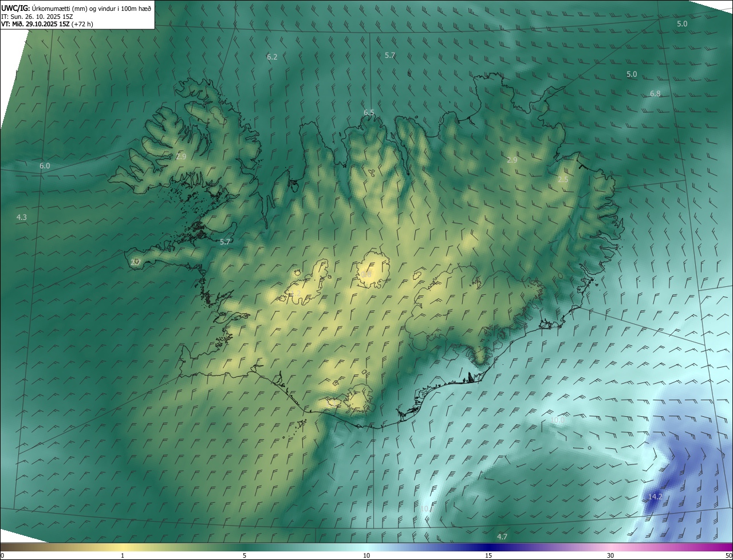Click the 4.7 value above the color bar
This screenshot has height=560, width=733.
(x=502, y=537)
